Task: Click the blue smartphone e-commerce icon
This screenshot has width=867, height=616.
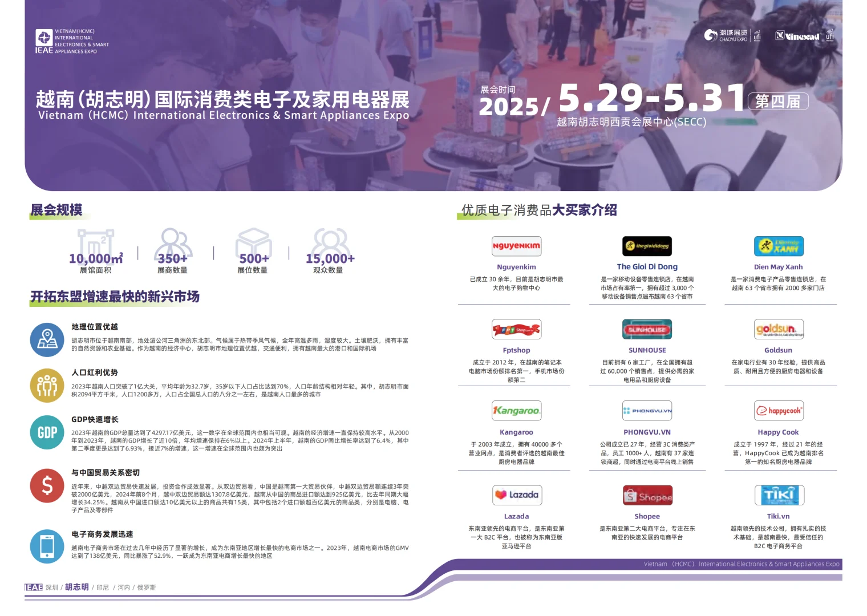Action: [47, 546]
